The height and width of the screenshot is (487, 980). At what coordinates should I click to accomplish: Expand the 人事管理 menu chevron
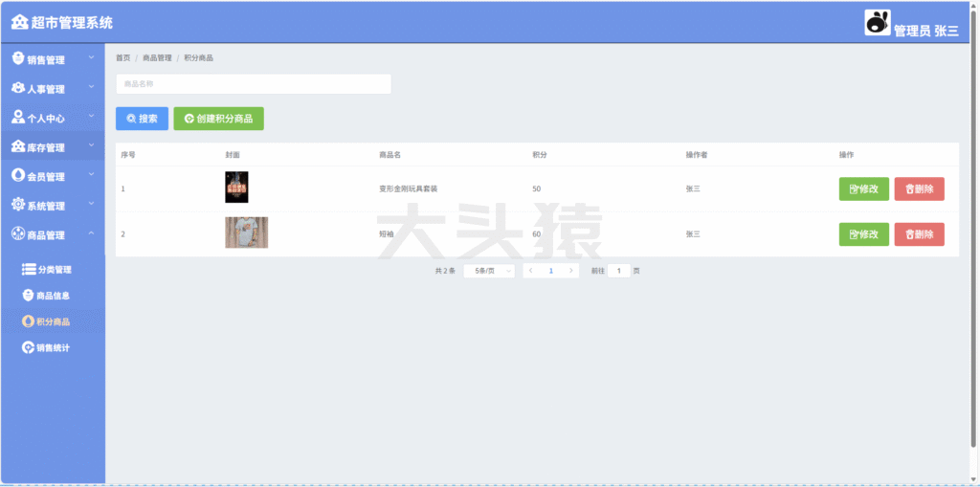91,87
